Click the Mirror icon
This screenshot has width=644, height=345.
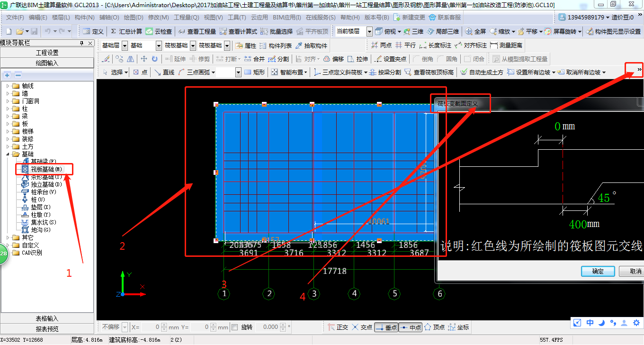(130, 59)
